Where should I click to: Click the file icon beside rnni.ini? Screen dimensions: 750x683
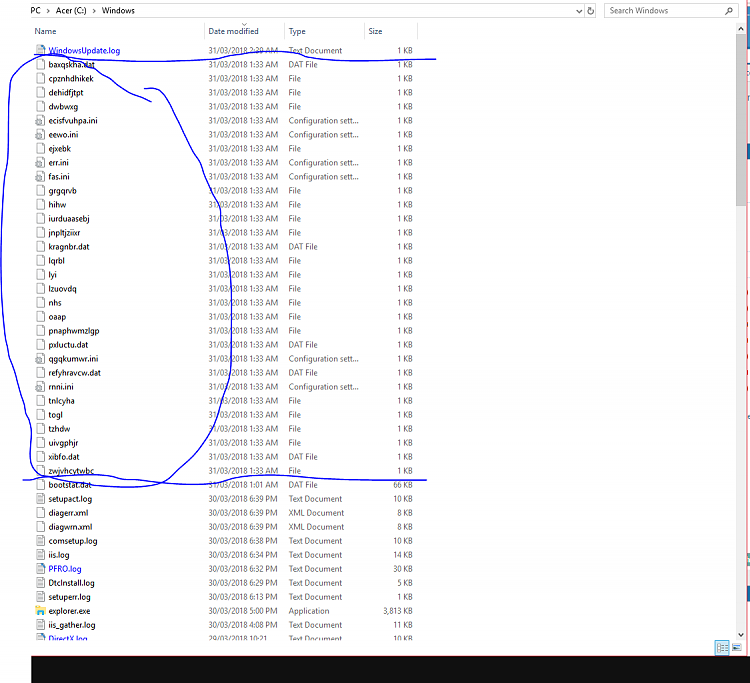41,386
